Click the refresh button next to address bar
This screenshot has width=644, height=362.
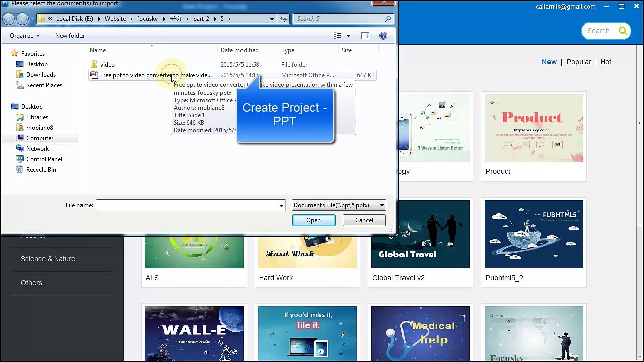tap(283, 19)
